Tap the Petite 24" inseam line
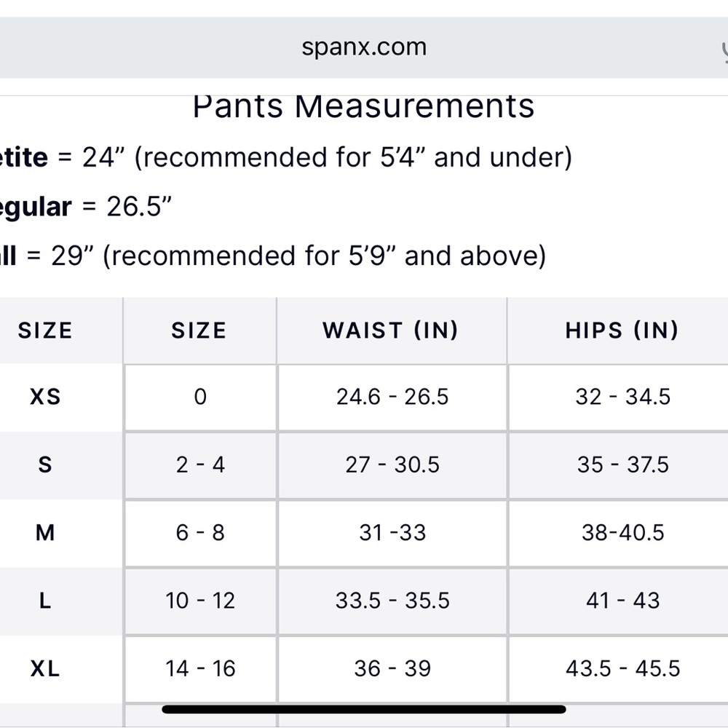 click(286, 157)
